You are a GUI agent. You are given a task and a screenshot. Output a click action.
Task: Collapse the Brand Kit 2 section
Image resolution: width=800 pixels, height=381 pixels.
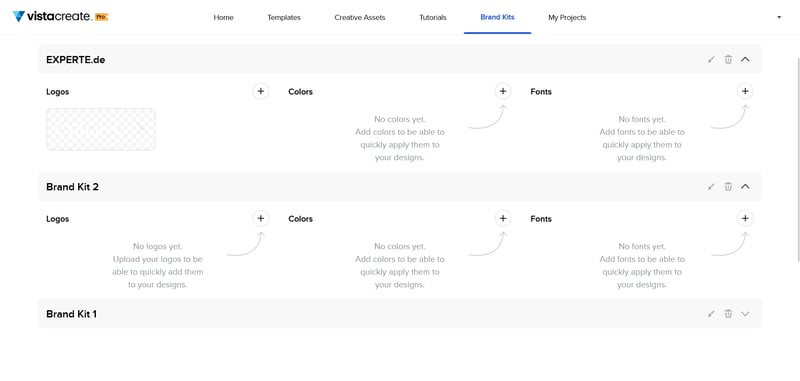click(745, 187)
